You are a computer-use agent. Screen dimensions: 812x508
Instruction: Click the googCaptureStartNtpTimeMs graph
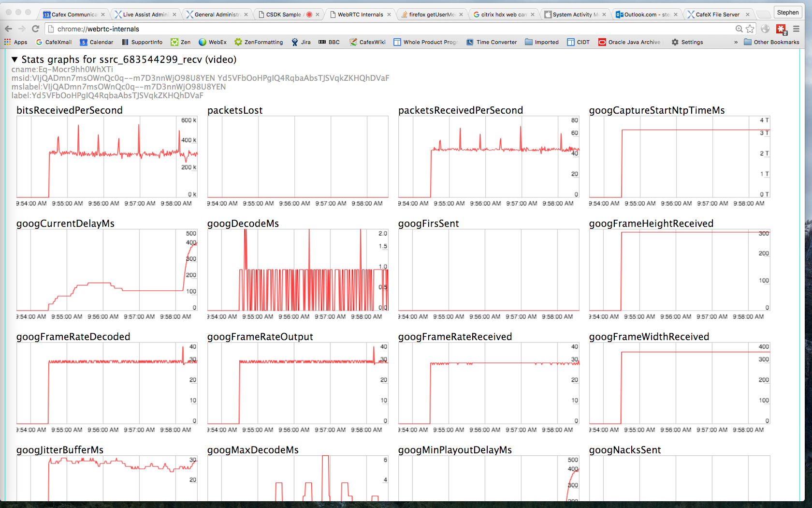coord(680,157)
